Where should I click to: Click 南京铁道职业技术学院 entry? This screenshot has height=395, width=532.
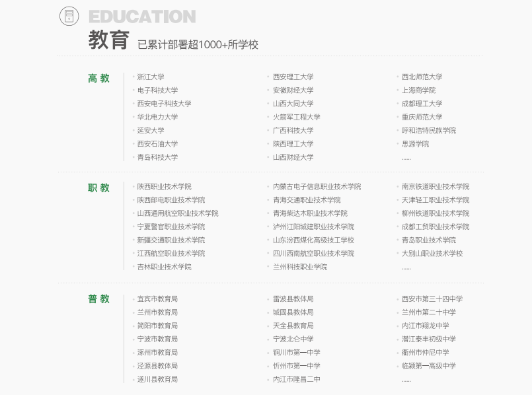[x=436, y=186]
